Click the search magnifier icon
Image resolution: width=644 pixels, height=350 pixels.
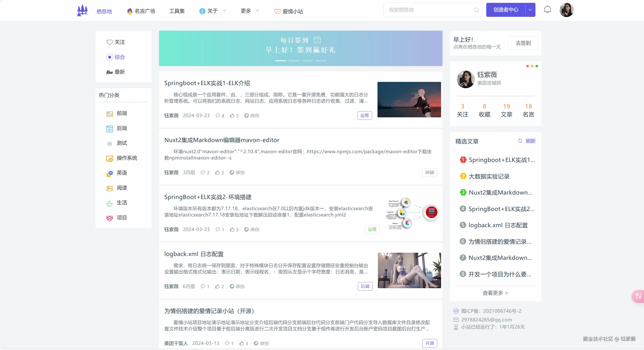click(x=476, y=10)
